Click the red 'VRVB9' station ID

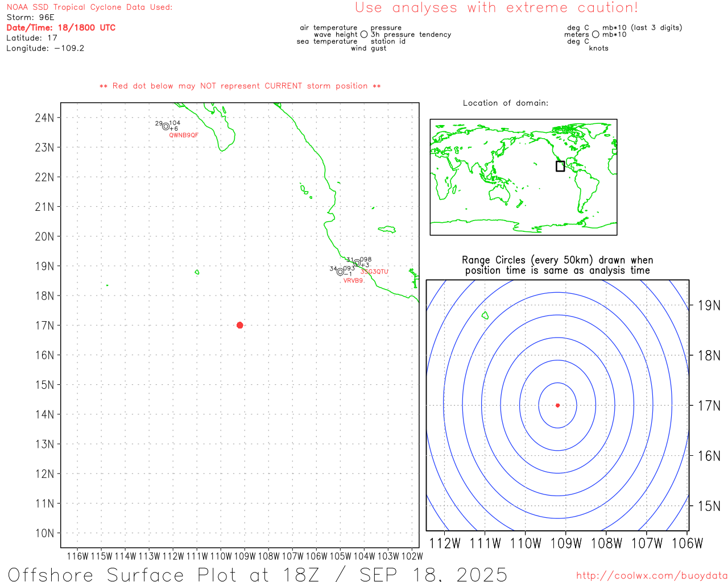[353, 280]
